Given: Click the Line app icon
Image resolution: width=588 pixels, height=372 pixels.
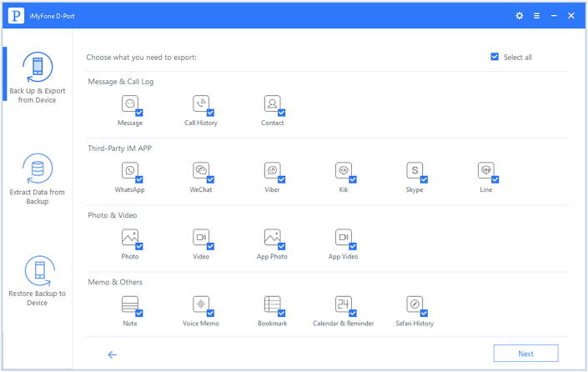Looking at the screenshot, I should (486, 170).
